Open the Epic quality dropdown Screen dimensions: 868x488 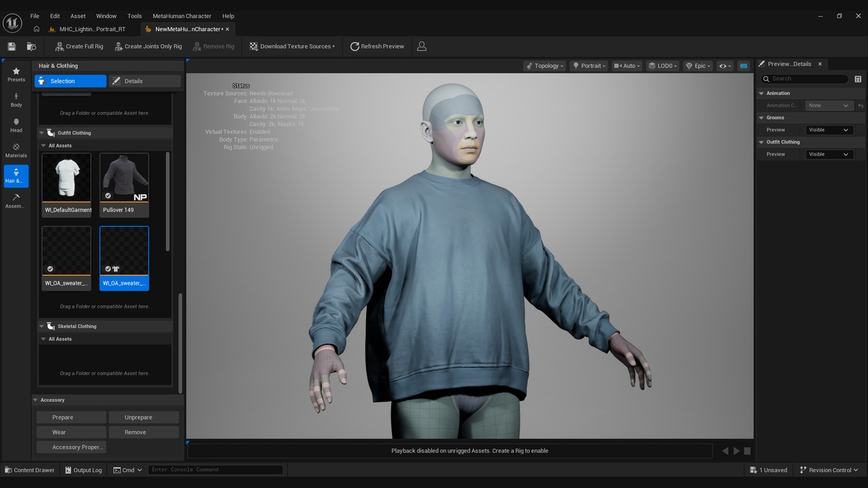click(698, 66)
